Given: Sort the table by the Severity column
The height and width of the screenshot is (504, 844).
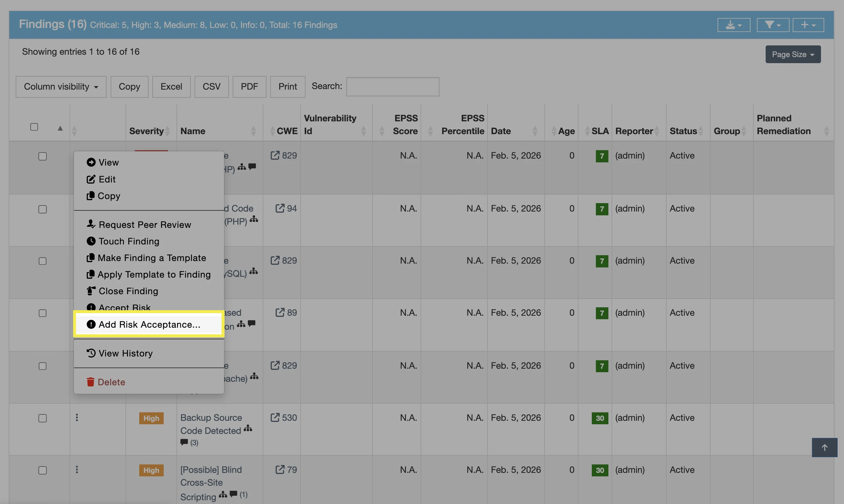Looking at the screenshot, I should pos(146,131).
